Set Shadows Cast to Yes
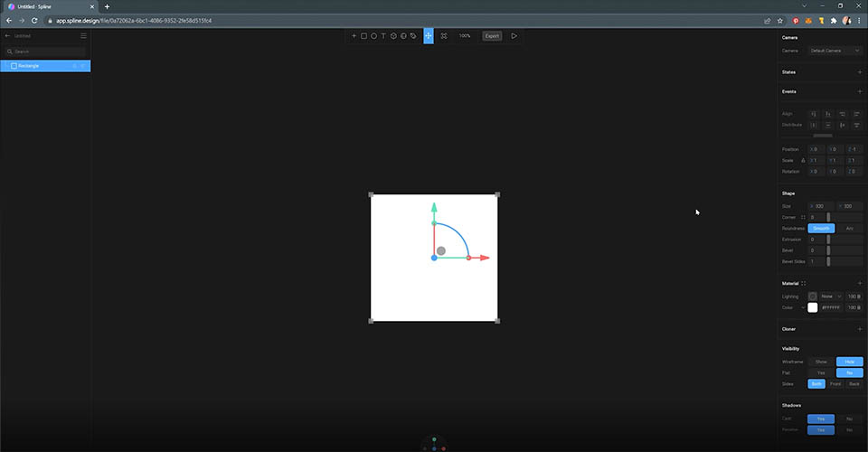 coord(821,419)
